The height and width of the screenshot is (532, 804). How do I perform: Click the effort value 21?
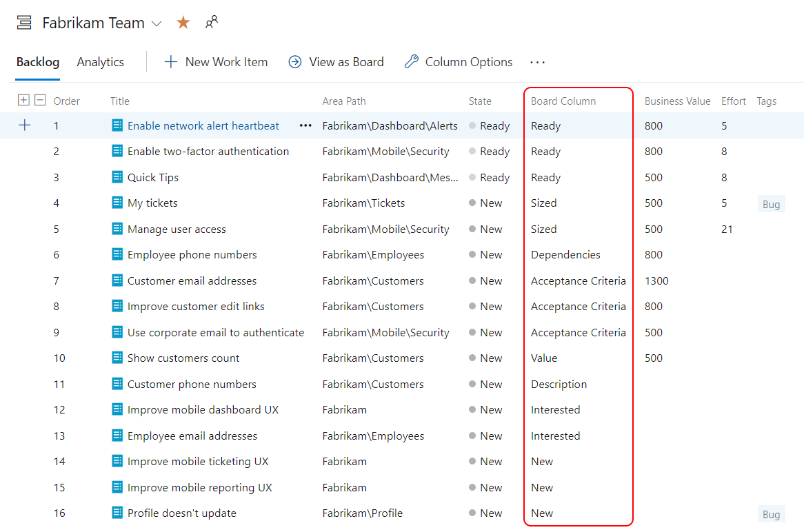click(727, 229)
